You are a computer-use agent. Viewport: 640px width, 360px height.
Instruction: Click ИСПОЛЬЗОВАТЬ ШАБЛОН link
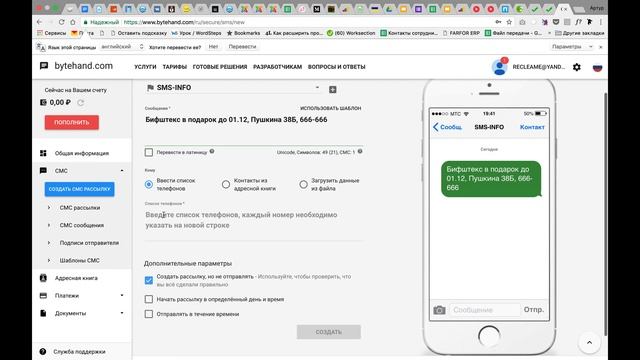pos(331,108)
